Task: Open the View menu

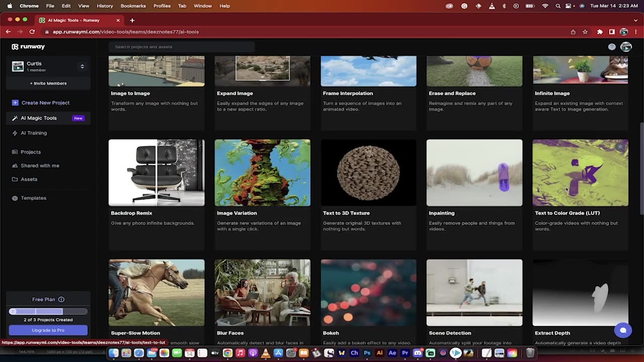Action: 84,6
